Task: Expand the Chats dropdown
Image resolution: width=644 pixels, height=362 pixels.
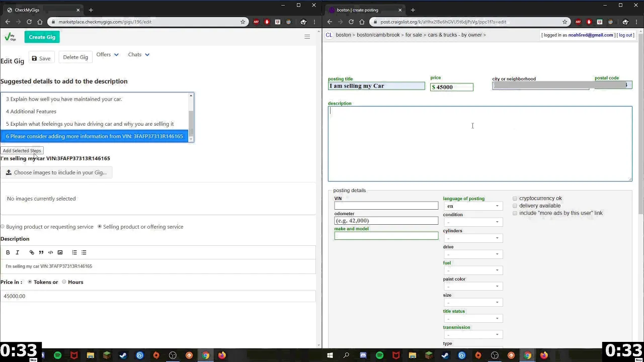Action: pyautogui.click(x=138, y=54)
